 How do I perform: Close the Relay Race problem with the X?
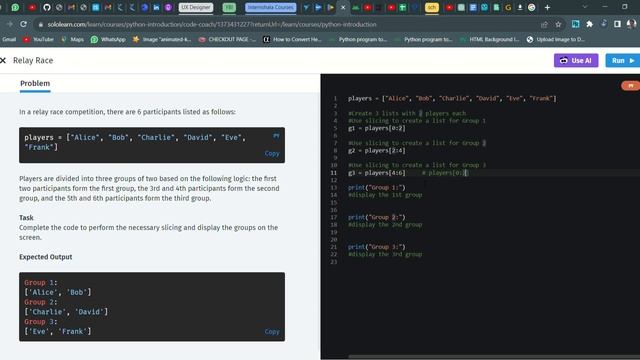coord(3,60)
